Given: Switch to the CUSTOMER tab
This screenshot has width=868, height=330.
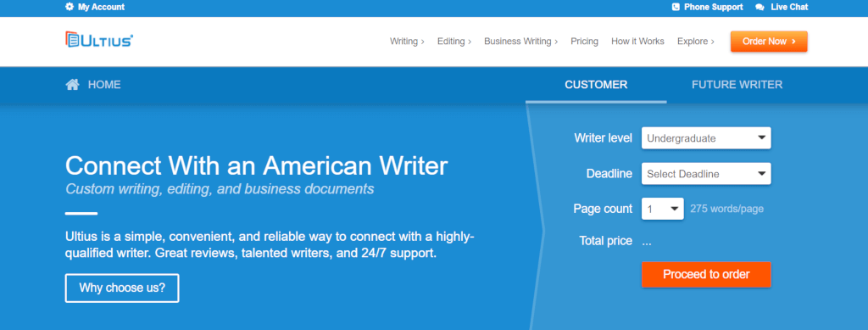Looking at the screenshot, I should point(596,85).
